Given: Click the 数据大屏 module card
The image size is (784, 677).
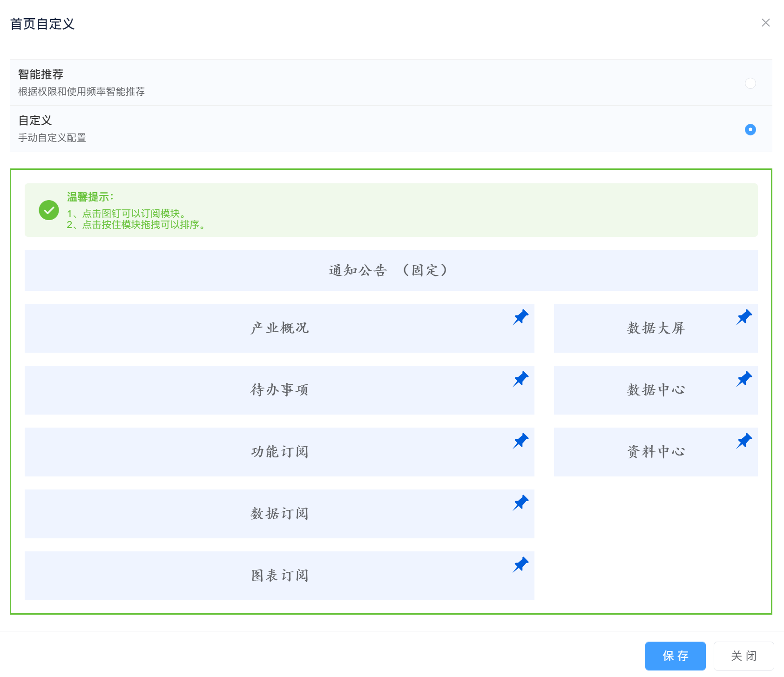Looking at the screenshot, I should click(x=656, y=328).
